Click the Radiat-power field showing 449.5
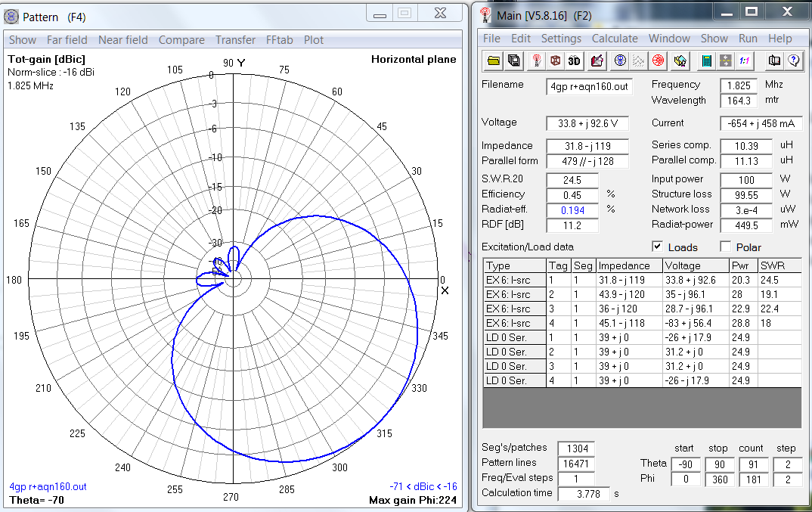Image resolution: width=812 pixels, height=512 pixels. (x=746, y=225)
